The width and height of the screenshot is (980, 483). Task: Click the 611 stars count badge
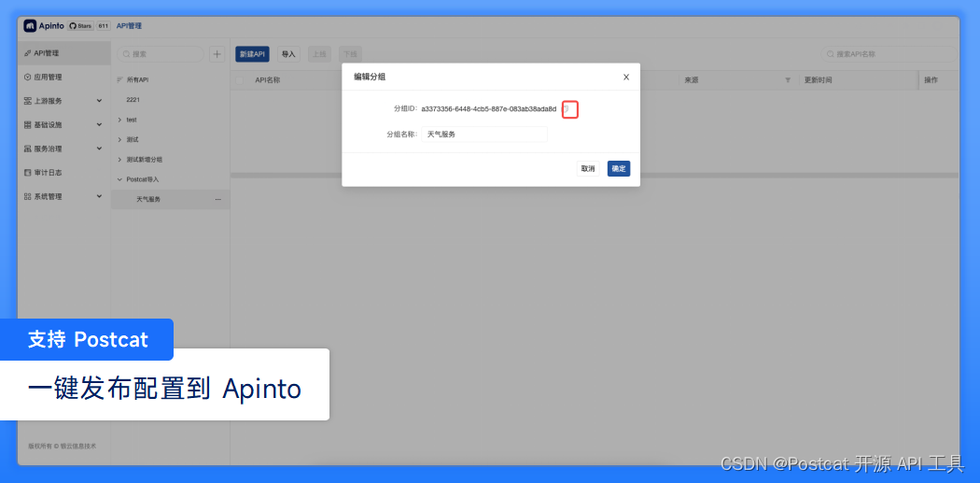[x=104, y=26]
